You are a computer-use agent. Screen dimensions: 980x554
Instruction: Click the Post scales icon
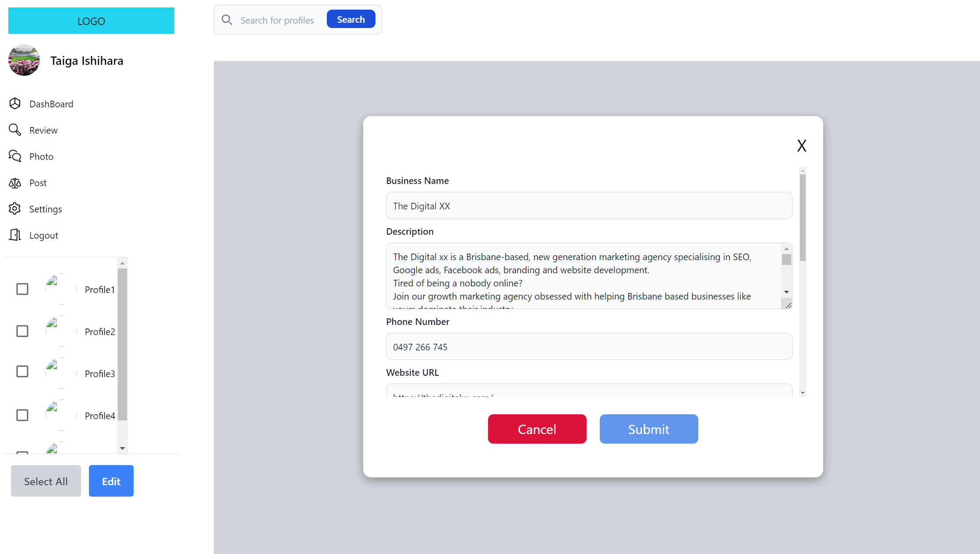pos(15,183)
